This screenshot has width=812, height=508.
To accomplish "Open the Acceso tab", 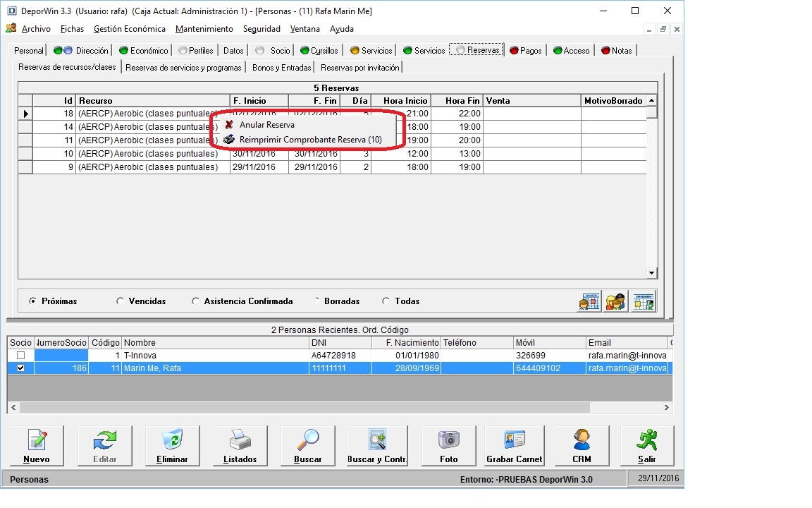I will coord(571,50).
